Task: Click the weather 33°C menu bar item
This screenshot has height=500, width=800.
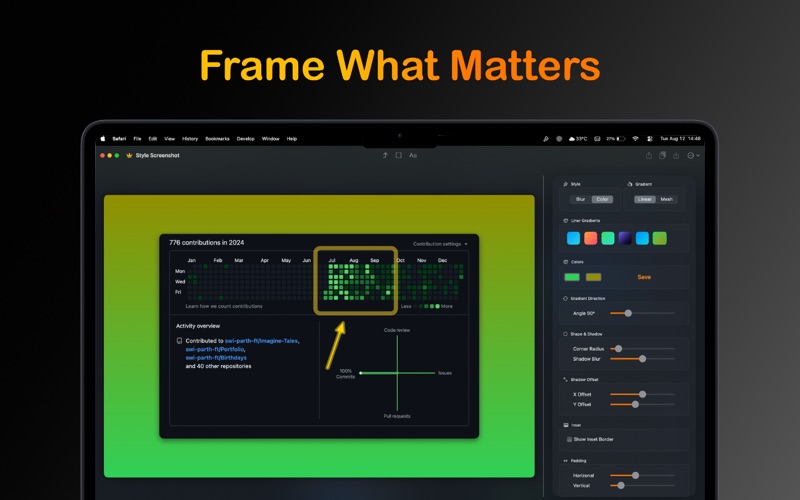Action: coord(578,139)
